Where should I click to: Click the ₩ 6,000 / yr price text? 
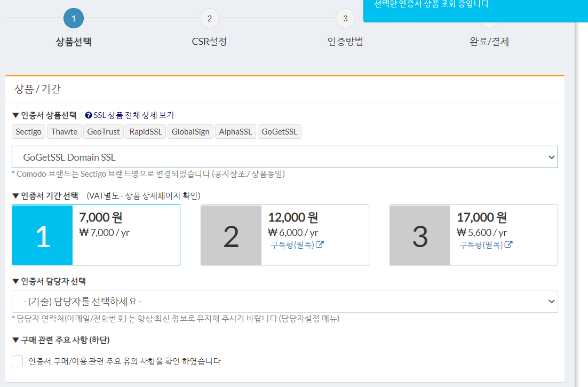(x=293, y=233)
